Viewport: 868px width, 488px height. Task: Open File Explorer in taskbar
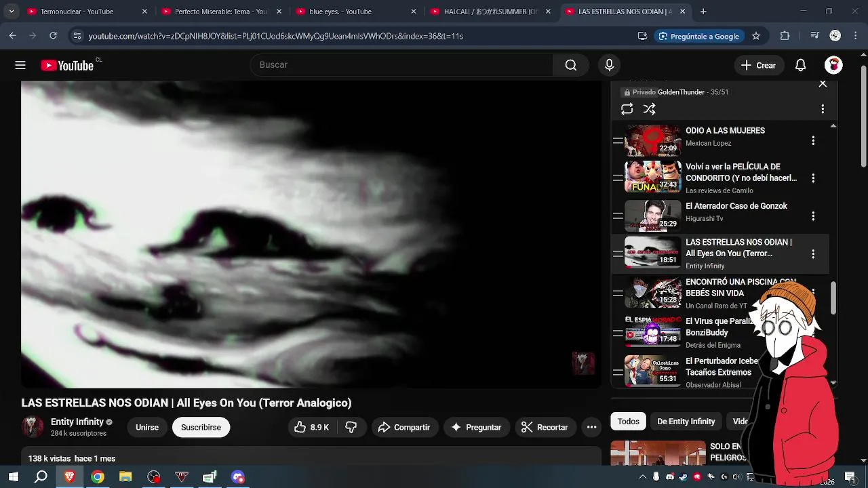(125, 477)
